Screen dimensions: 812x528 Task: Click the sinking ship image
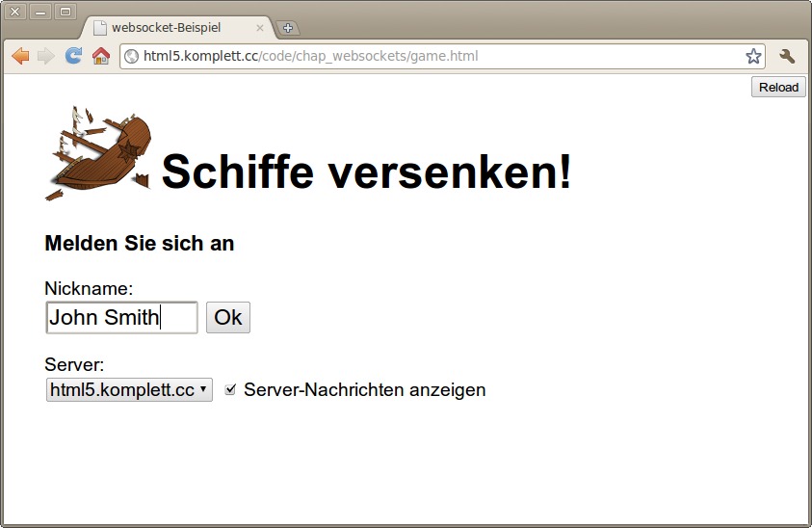point(98,152)
